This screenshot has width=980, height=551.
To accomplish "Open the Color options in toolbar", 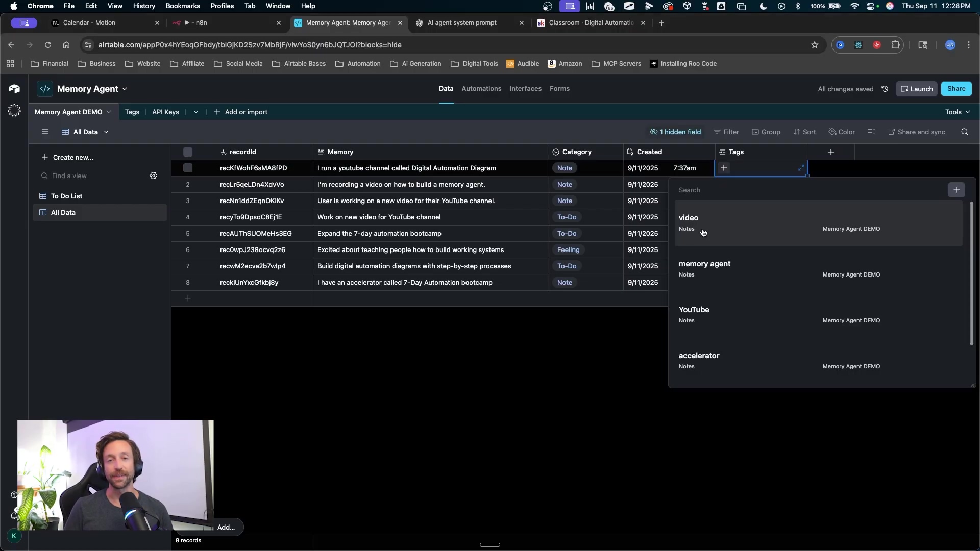I will [x=842, y=132].
